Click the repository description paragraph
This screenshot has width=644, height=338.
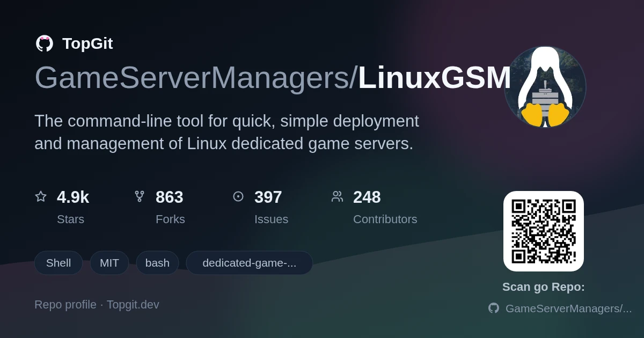coord(226,133)
